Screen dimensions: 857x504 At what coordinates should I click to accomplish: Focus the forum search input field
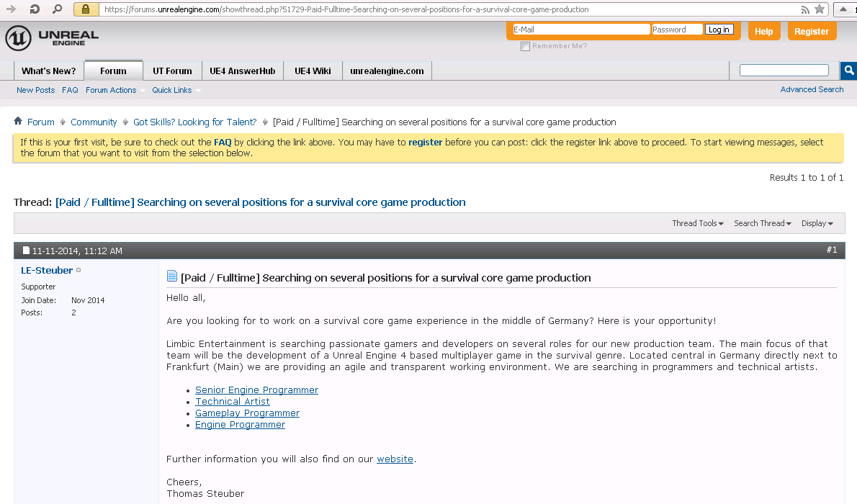pos(784,70)
